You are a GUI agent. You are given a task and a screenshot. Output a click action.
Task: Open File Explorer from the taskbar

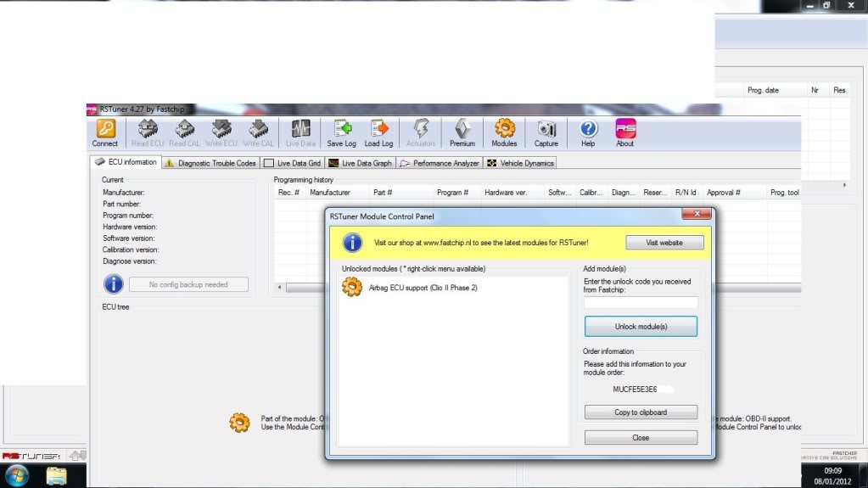[56, 474]
